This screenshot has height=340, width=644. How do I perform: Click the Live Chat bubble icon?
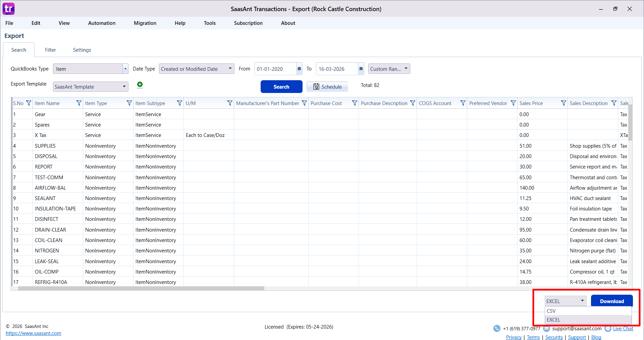click(608, 329)
